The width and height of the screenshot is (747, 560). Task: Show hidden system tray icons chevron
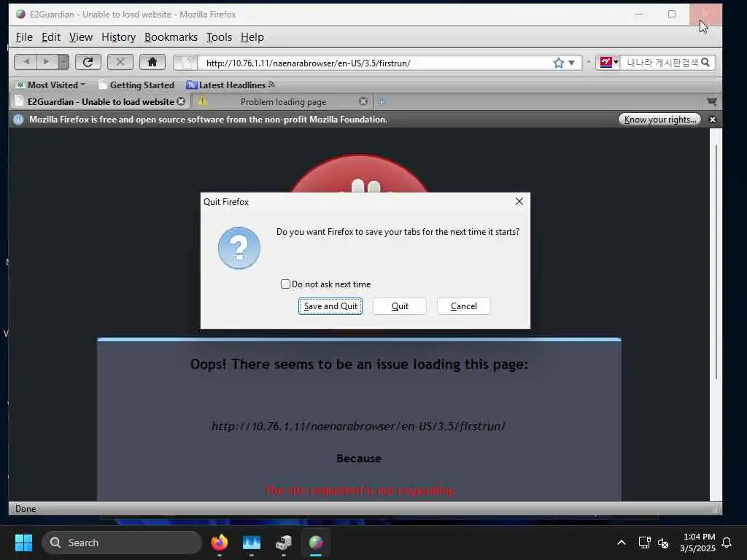tap(622, 542)
